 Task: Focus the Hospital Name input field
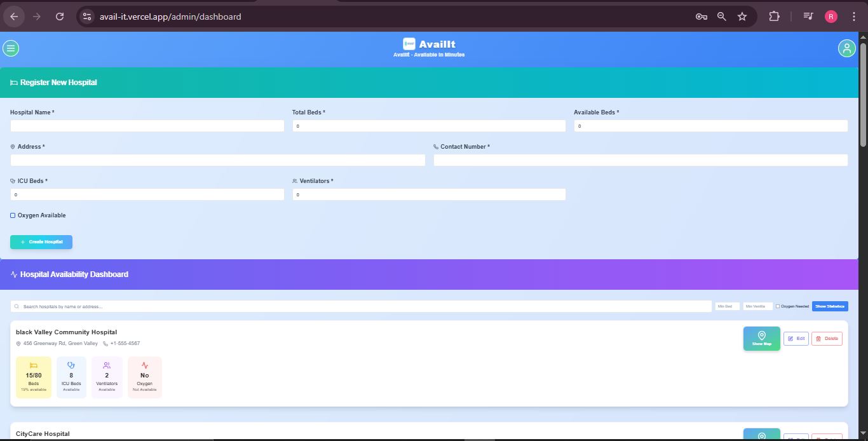(x=147, y=126)
